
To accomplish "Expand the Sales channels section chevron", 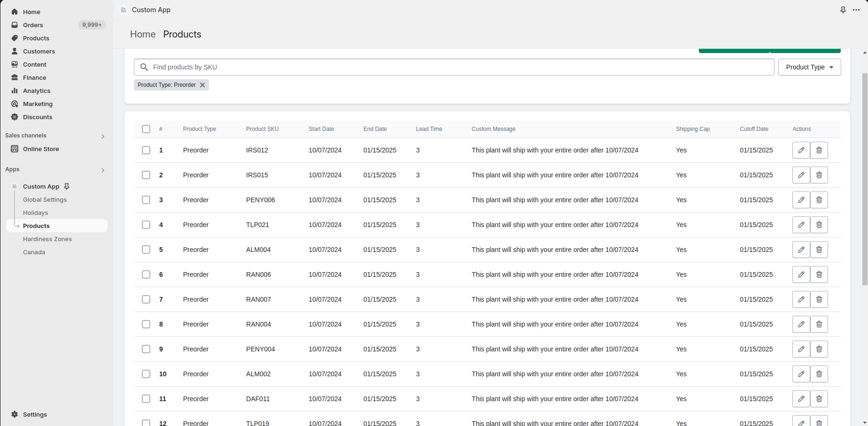I will [x=103, y=136].
